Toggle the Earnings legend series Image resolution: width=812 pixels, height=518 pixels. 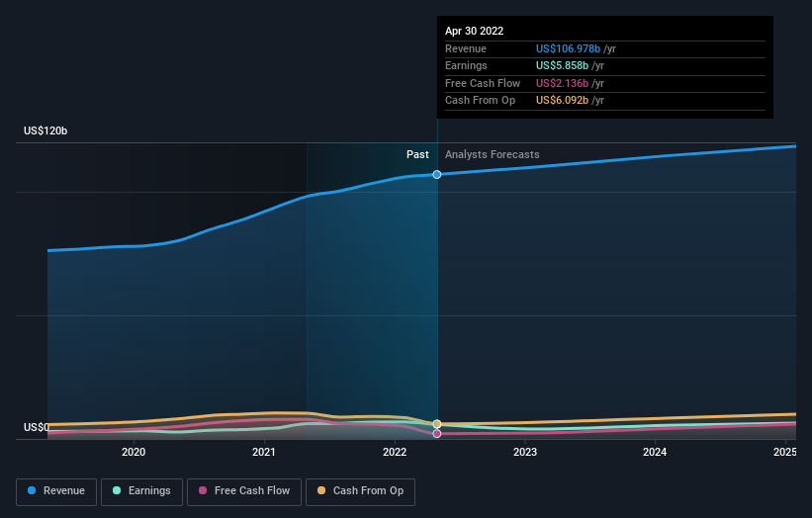[141, 491]
